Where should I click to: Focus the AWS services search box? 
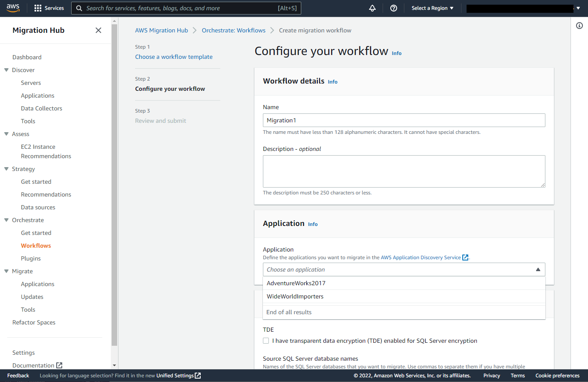tap(186, 8)
